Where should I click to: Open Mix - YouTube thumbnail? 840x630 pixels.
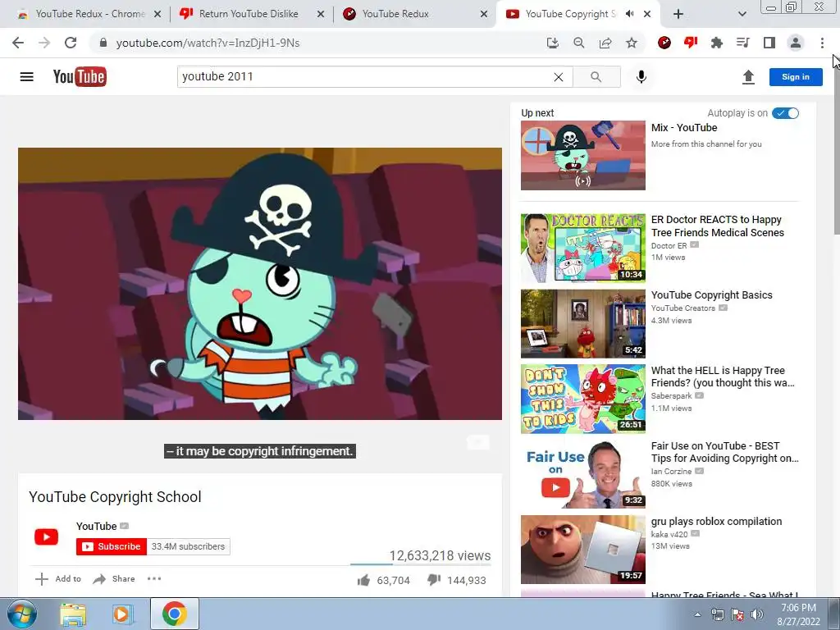[583, 155]
